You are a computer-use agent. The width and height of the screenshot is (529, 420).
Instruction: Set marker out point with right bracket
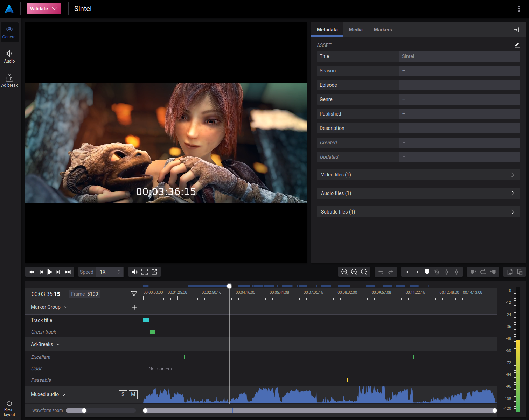point(417,272)
